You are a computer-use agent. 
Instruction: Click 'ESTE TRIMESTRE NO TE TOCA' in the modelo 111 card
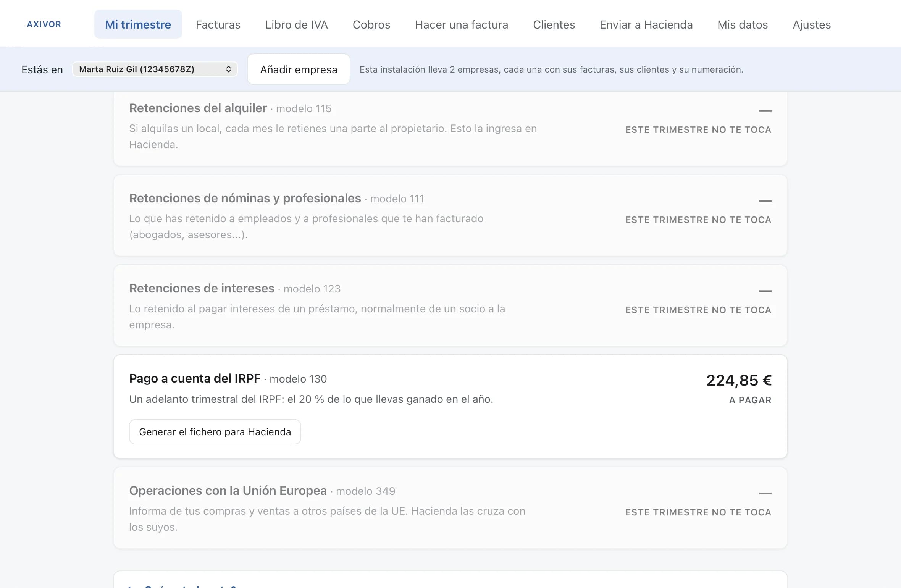click(698, 220)
